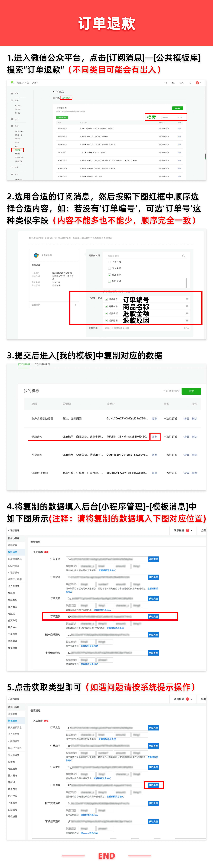213x868 pixels.
Task: Click the 查看详情 arrow on preview card
Action: coord(75,305)
